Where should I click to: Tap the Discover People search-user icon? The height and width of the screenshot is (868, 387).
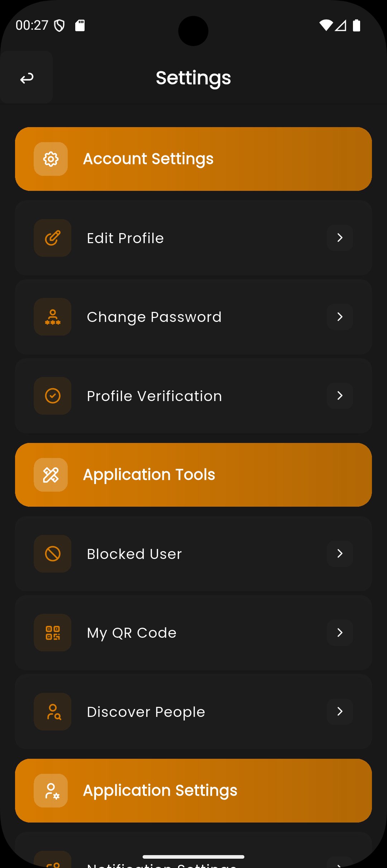coord(53,712)
